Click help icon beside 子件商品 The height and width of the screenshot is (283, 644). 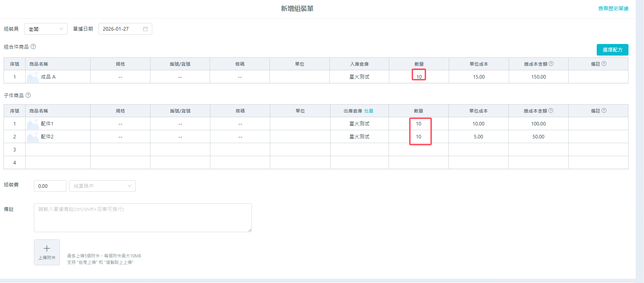[28, 95]
